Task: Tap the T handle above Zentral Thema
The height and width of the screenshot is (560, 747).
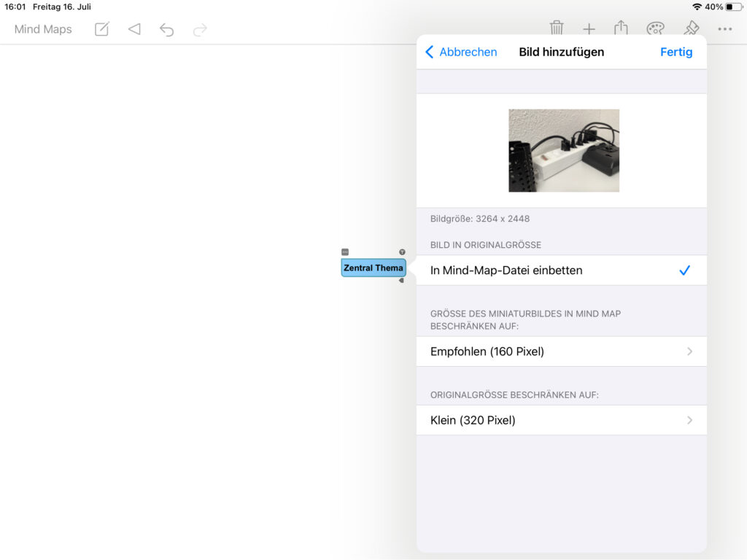Action: point(402,252)
